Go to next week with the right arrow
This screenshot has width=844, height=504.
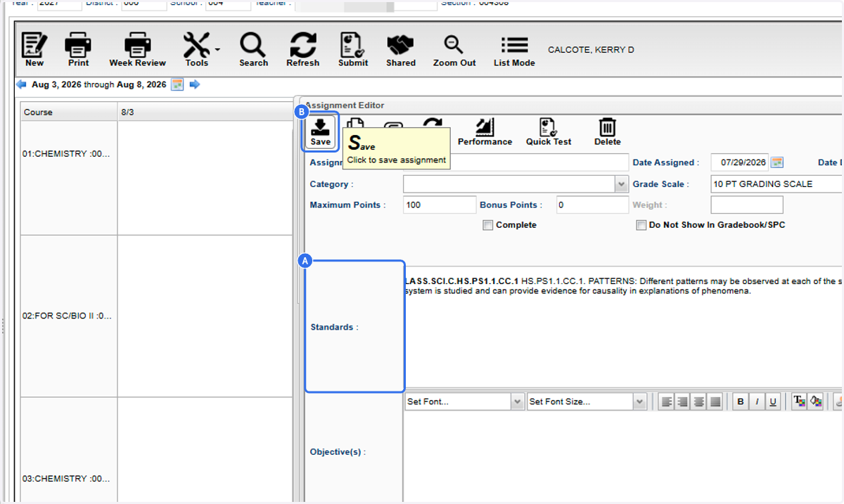(195, 84)
